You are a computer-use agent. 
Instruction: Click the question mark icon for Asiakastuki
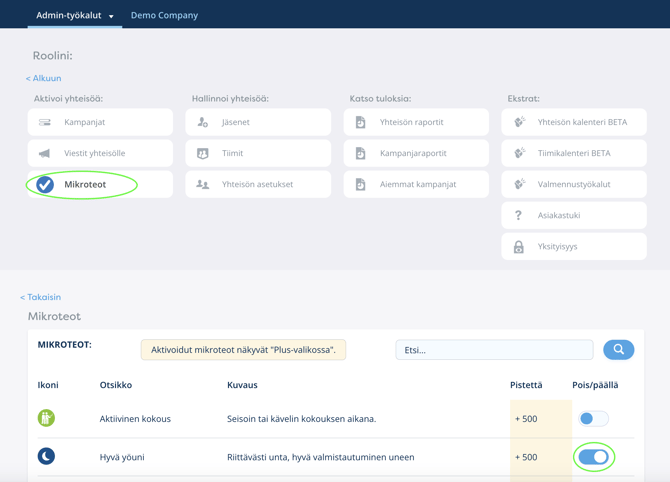point(518,215)
